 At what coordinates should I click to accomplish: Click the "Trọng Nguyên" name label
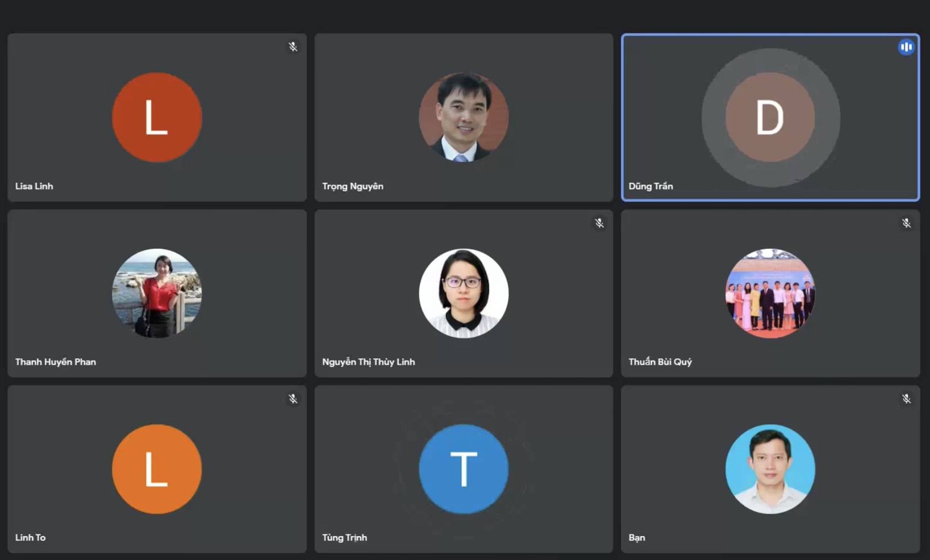point(353,186)
